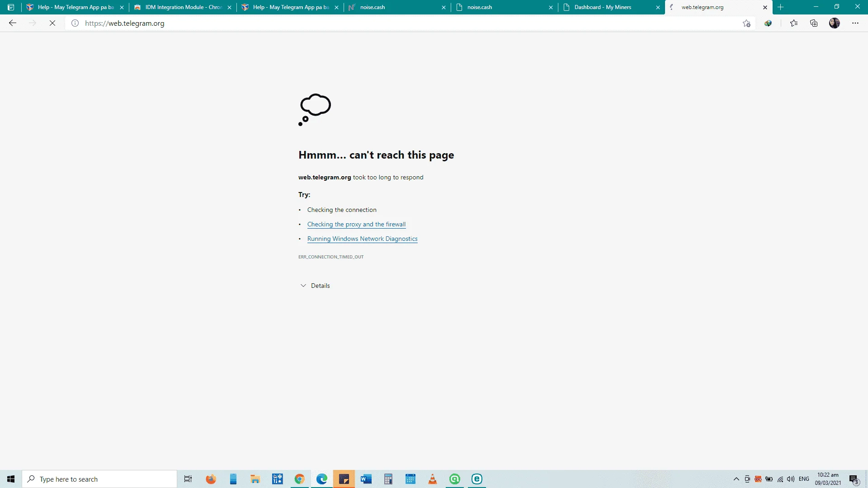This screenshot has width=868, height=488.
Task: Open the profile avatar menu
Action: (835, 23)
